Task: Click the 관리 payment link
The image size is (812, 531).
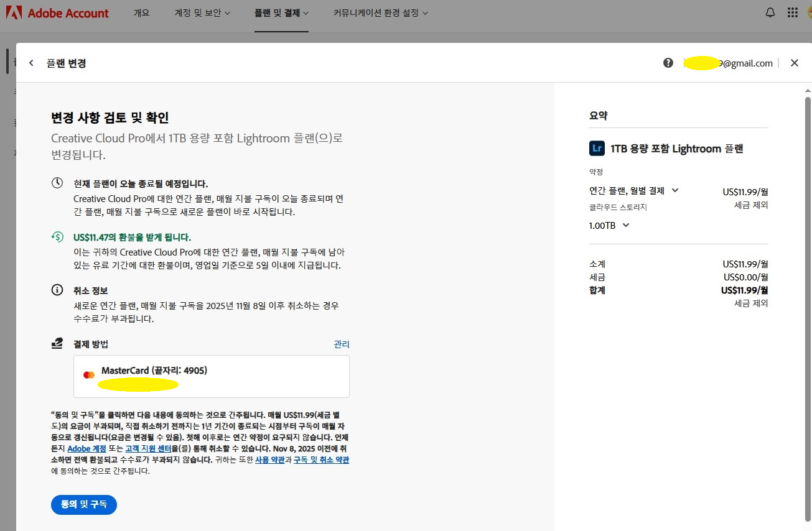Action: point(342,344)
